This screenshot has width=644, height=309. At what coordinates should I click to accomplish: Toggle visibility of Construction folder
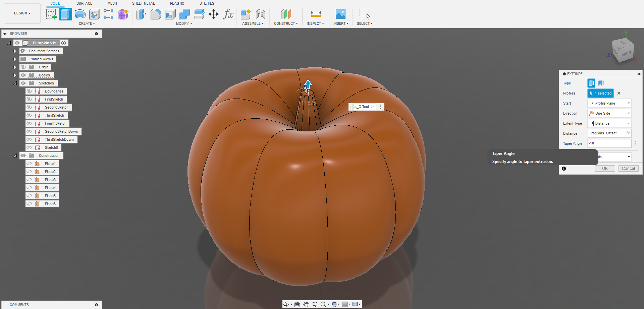click(x=23, y=156)
